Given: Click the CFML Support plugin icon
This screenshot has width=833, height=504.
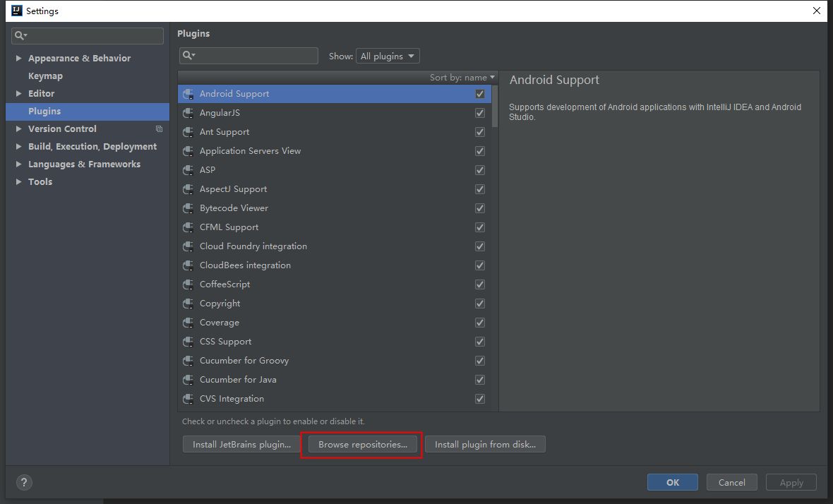Looking at the screenshot, I should coord(188,227).
